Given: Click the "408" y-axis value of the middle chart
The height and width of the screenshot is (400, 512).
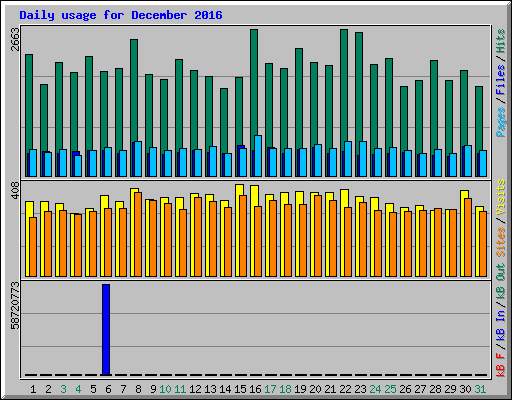Looking at the screenshot, I should click(x=15, y=190).
